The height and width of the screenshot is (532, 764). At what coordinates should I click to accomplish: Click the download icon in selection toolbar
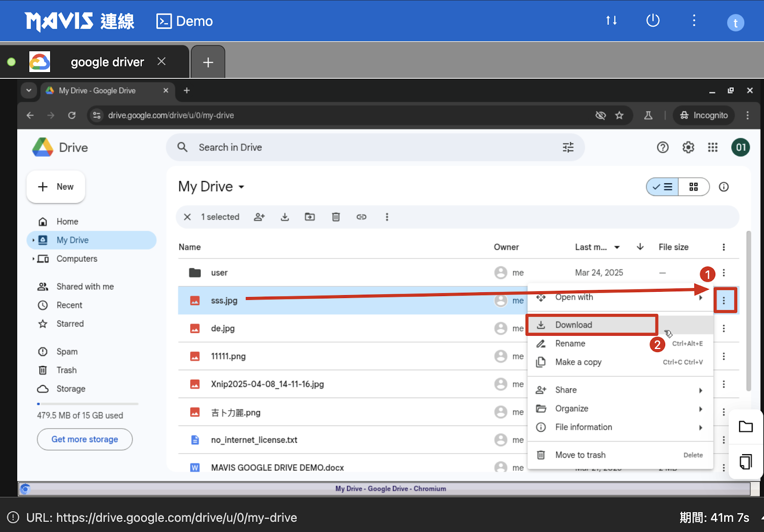tap(285, 217)
